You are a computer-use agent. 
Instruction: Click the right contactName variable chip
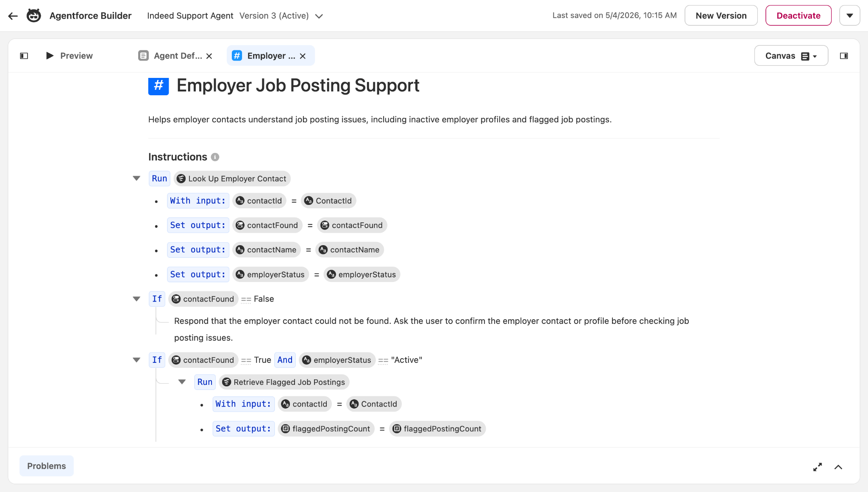click(350, 250)
